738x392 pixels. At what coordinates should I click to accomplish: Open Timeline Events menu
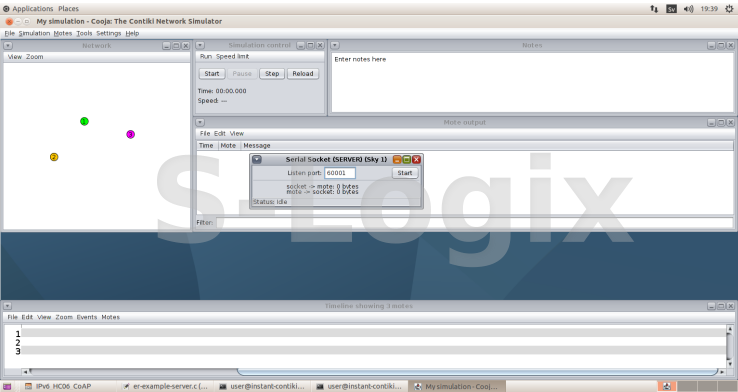pos(87,317)
